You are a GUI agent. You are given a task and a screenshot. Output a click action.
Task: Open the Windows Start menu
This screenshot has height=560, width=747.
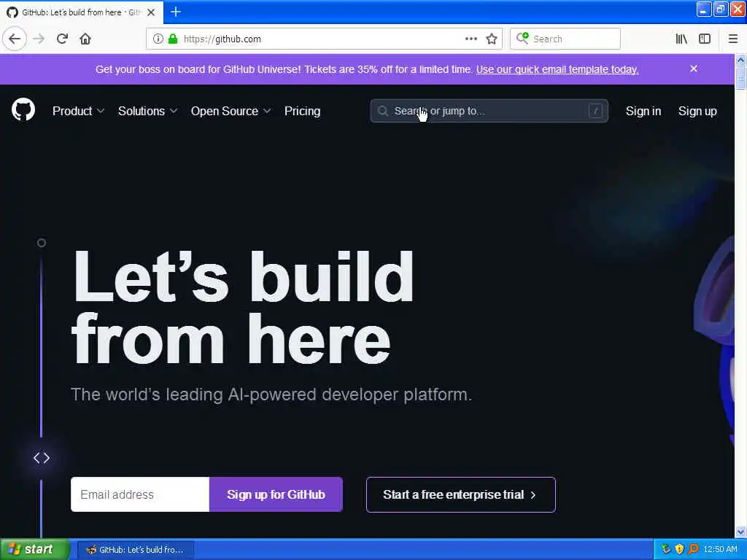coord(34,550)
